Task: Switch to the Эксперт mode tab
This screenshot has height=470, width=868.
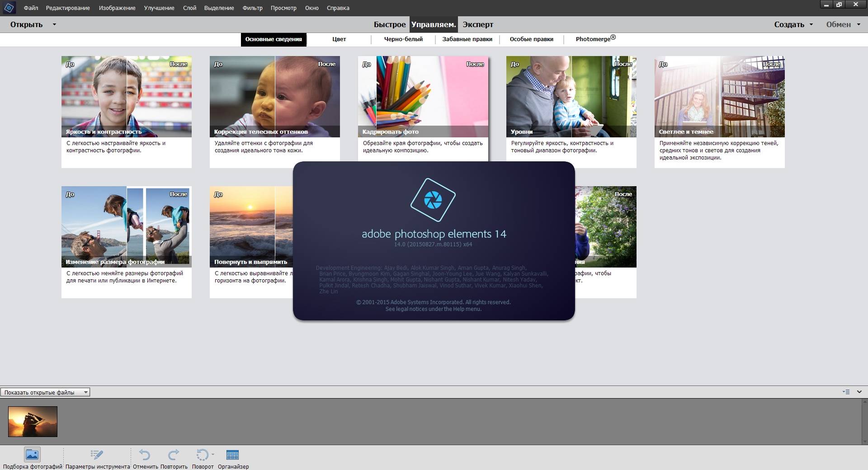Action: [x=478, y=24]
